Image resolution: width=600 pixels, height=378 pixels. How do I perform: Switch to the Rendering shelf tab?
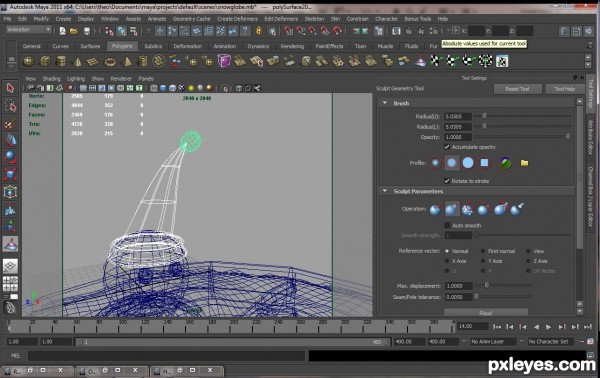(x=292, y=46)
